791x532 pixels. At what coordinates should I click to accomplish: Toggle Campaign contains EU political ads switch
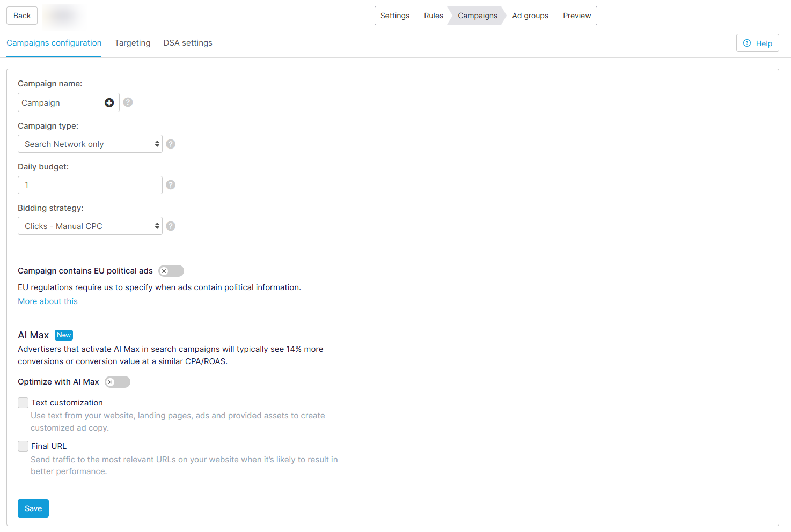171,271
